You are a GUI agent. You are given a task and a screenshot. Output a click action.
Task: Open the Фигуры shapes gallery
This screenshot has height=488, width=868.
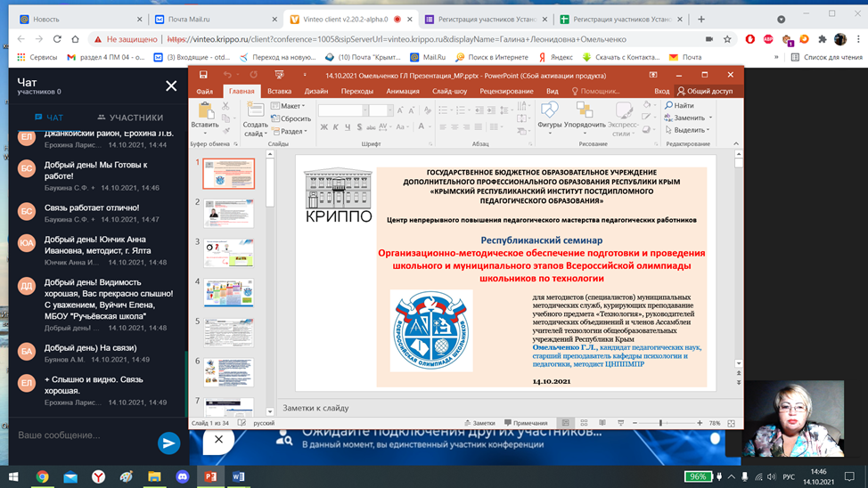[x=549, y=117]
